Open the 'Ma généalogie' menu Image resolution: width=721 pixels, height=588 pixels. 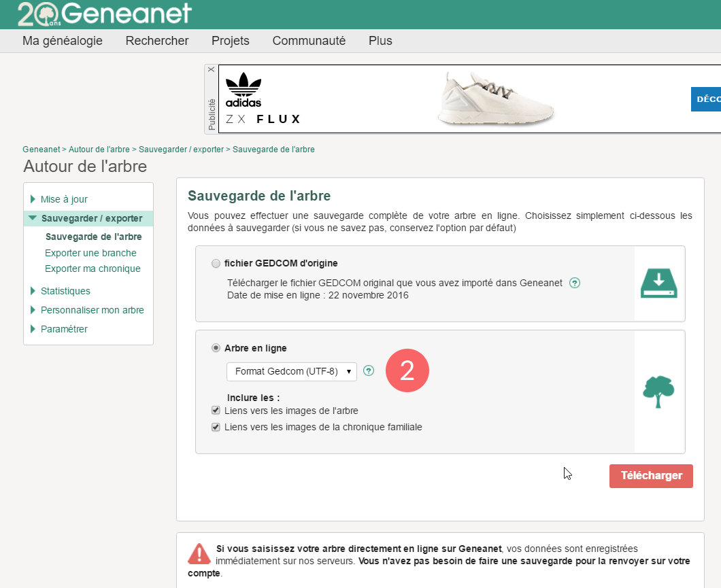point(63,41)
